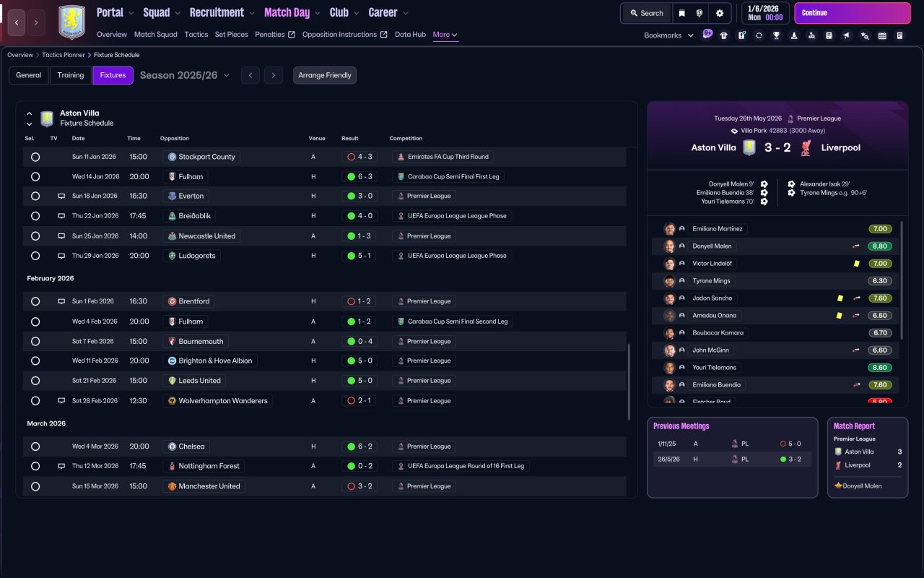Open the calendar bookmark icon
This screenshot has height=578, width=924.
[x=882, y=35]
